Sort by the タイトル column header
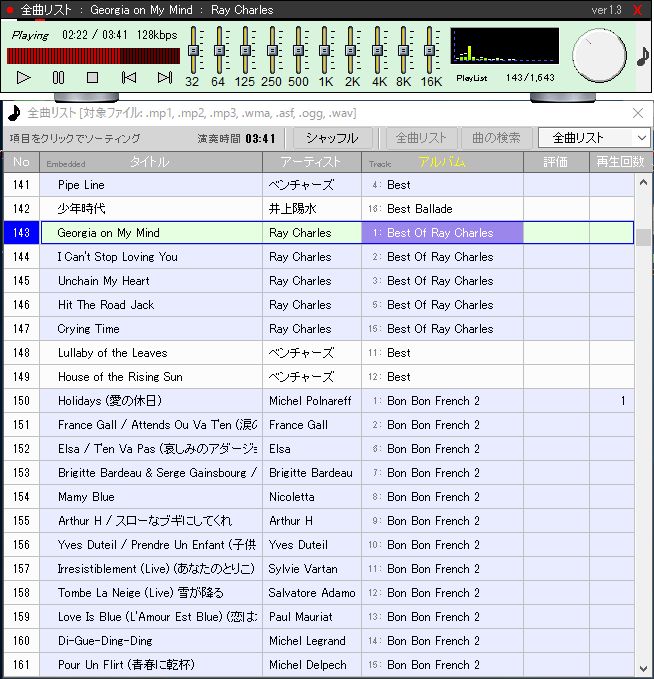654x679 pixels. [x=150, y=162]
